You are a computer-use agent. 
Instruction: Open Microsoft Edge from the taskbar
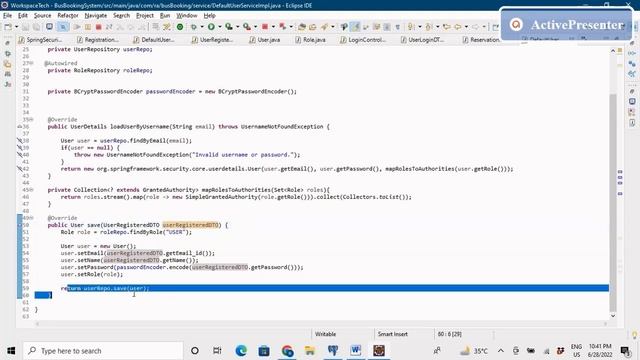coord(241,351)
